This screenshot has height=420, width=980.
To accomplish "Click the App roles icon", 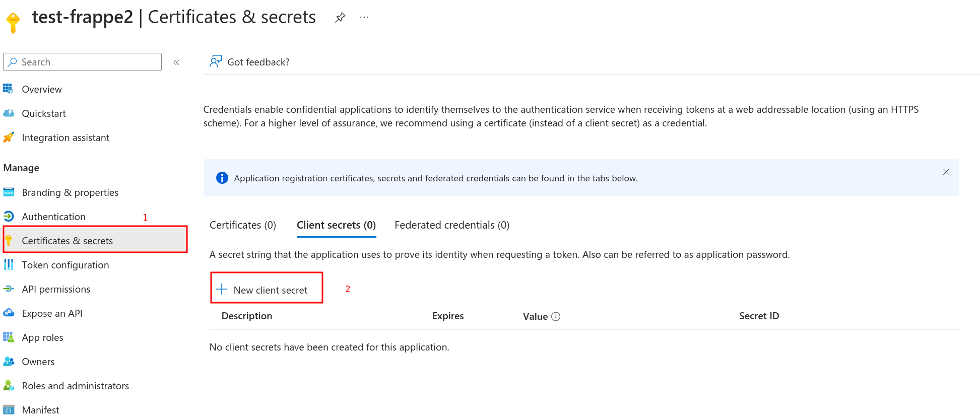I will [x=9, y=337].
